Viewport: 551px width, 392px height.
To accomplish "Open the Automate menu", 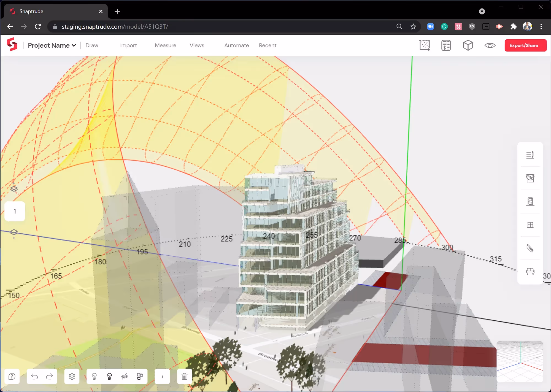I will [x=236, y=45].
